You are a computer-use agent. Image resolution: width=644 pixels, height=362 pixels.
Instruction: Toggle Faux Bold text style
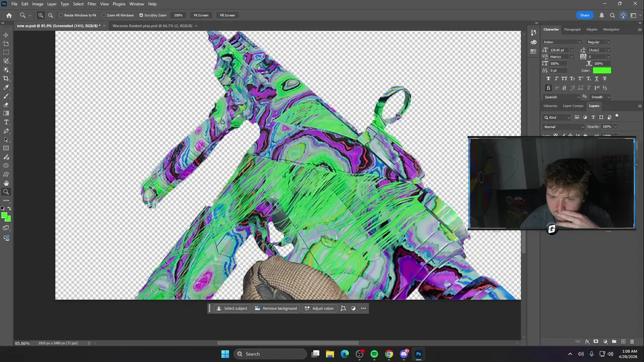[x=548, y=78]
